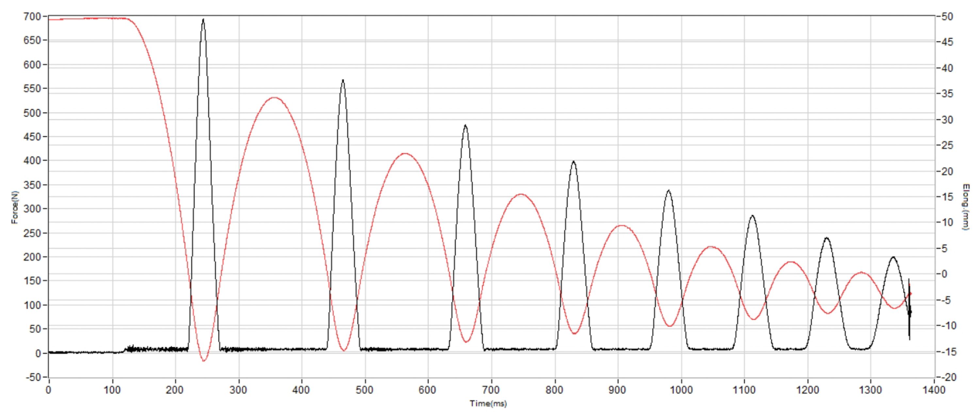Click the 1400 tick label on time axis
Viewport: 980px width, 412px height.
934,390
